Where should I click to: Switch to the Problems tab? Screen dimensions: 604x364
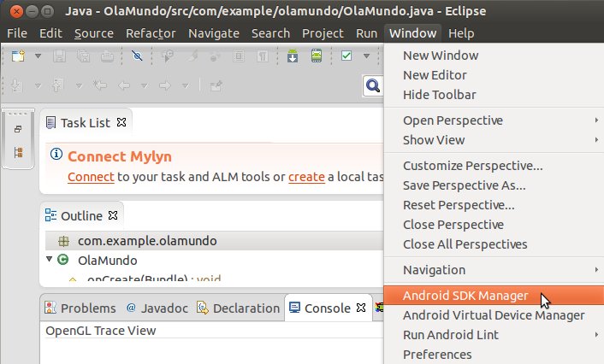[80, 308]
